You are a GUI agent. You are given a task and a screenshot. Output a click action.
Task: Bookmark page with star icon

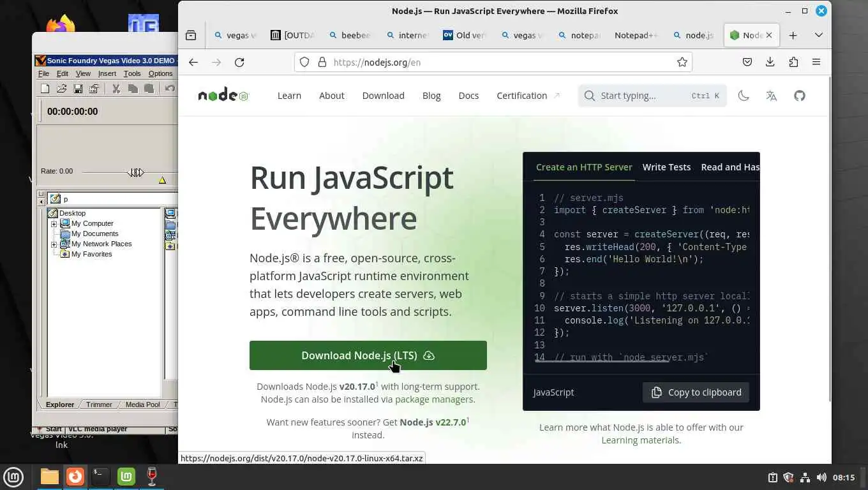click(x=682, y=62)
